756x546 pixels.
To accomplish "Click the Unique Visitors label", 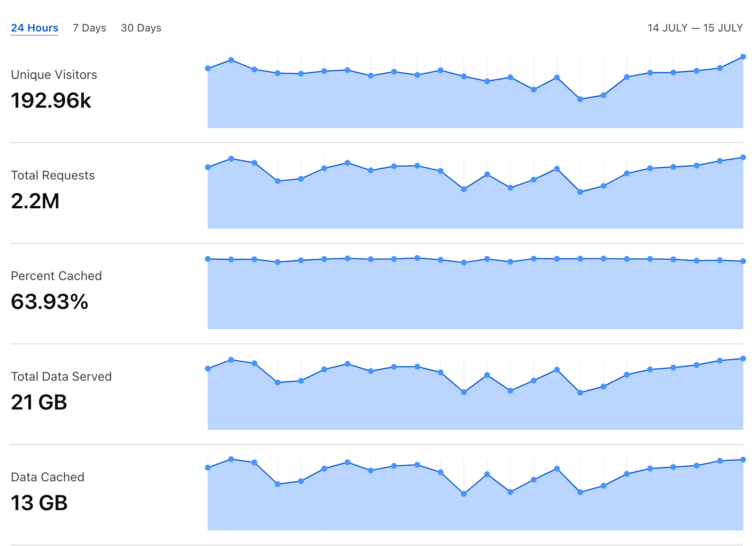I will pyautogui.click(x=54, y=74).
